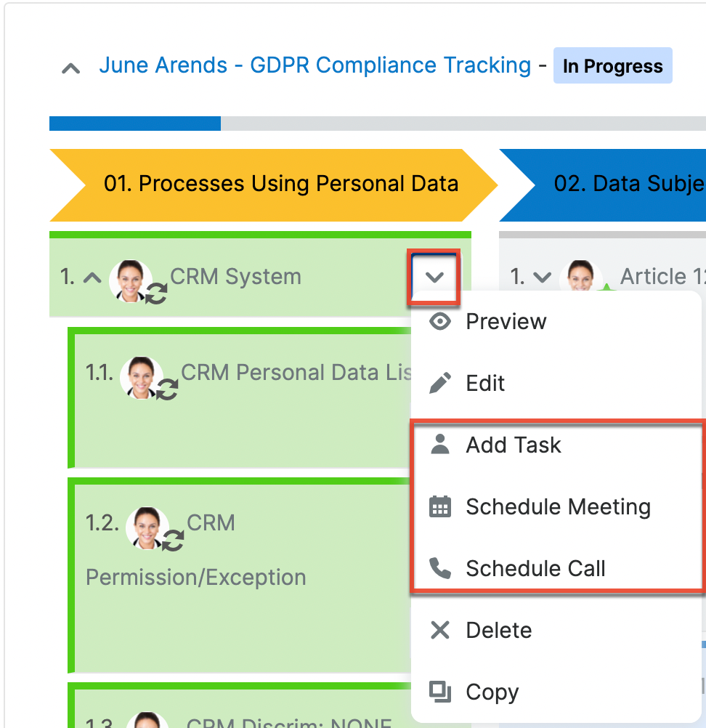The image size is (706, 728).
Task: Collapse the CRM System activity
Action: coord(92,278)
